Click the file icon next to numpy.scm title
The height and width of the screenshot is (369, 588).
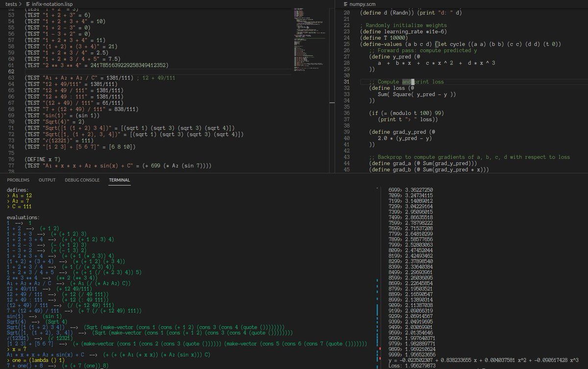(x=346, y=3)
